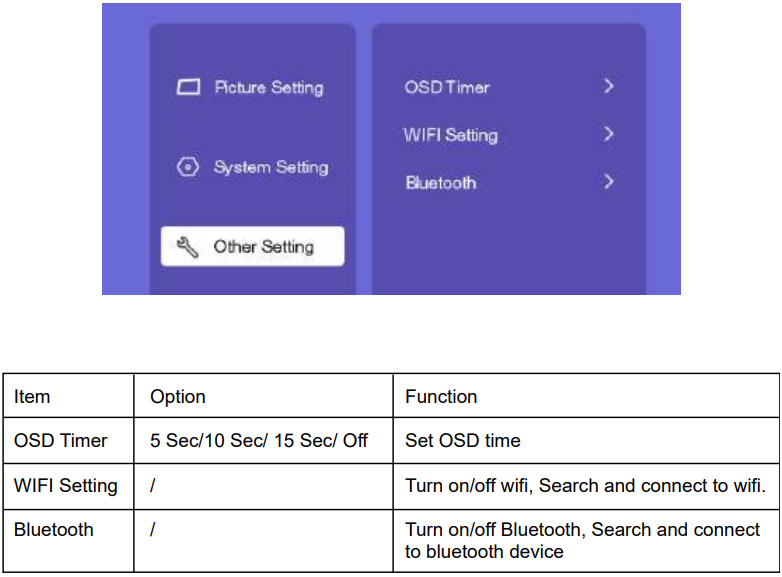
Task: Click the Bluetooth table cell in Item column
Action: (x=55, y=530)
